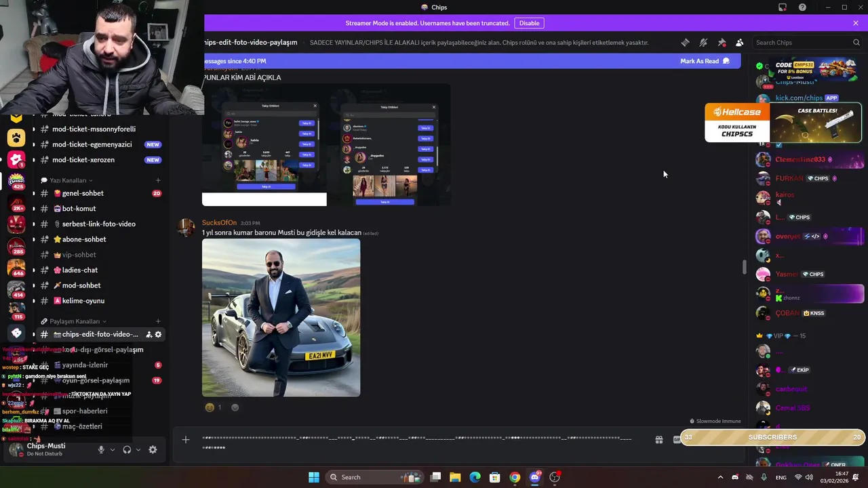Viewport: 868px width, 488px height.
Task: Open the man with Porsche image
Action: click(x=281, y=317)
